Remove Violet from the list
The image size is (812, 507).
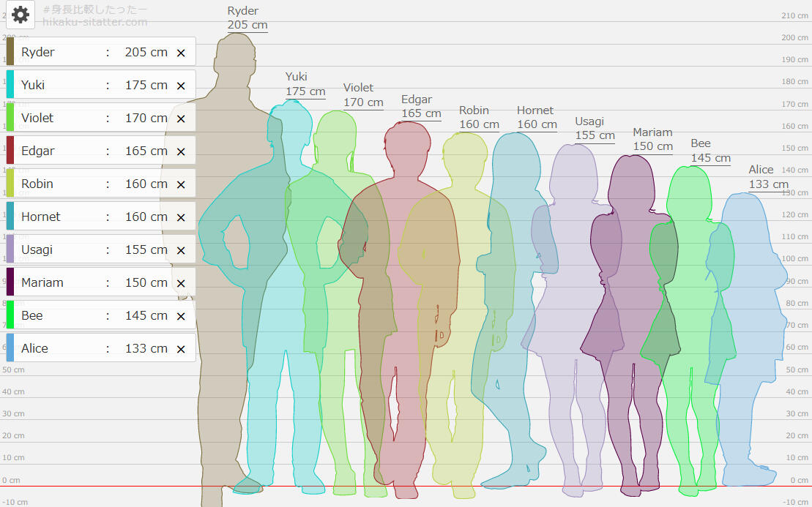click(181, 119)
